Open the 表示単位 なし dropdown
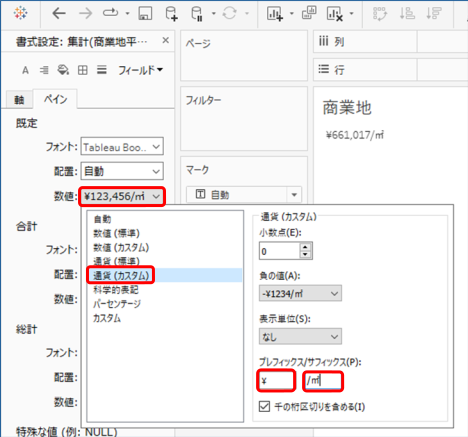This screenshot has height=437, width=468. coord(300,336)
